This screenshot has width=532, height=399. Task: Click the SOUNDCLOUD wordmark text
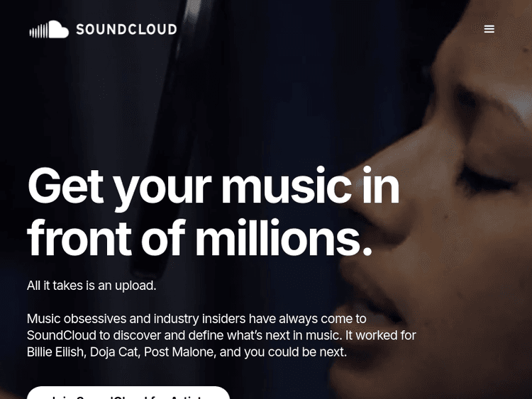click(x=126, y=30)
